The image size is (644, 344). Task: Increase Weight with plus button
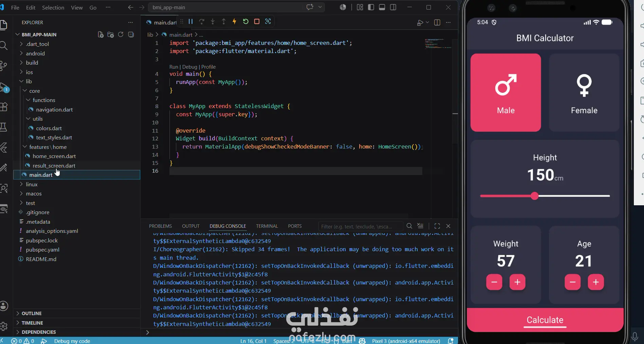[517, 282]
